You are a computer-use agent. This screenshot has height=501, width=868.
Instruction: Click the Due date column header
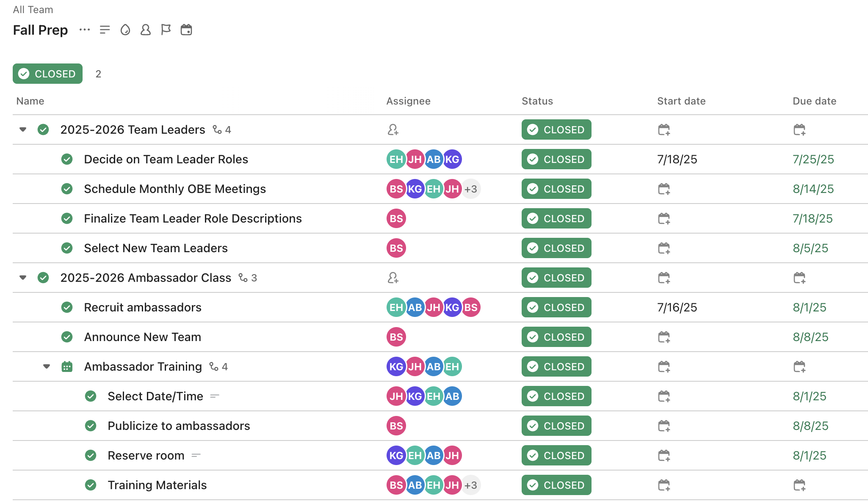point(814,101)
